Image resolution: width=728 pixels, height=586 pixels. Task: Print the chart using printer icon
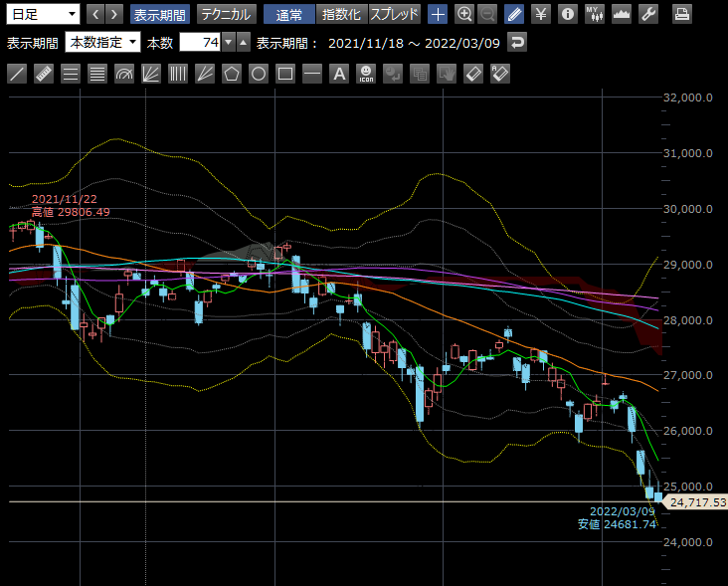click(682, 14)
